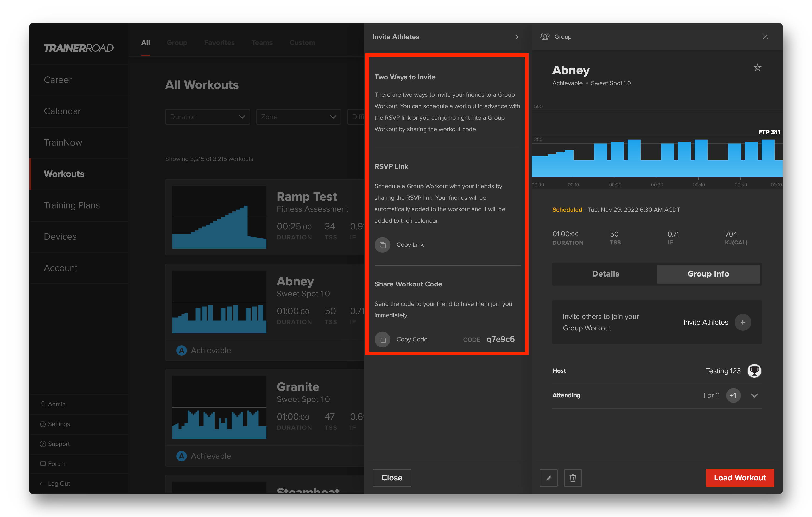This screenshot has width=812, height=517.
Task: Open the Details tab
Action: (x=605, y=274)
